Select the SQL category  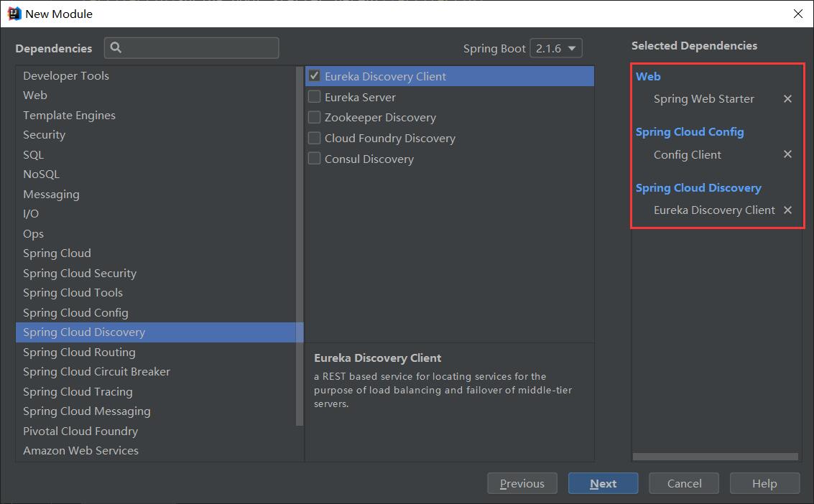(x=156, y=154)
